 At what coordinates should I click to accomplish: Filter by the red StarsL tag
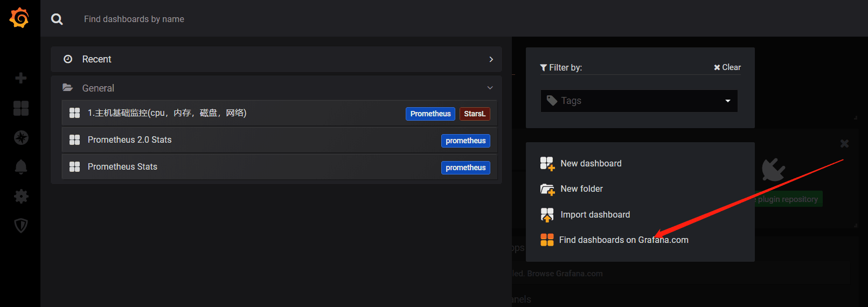pyautogui.click(x=475, y=114)
